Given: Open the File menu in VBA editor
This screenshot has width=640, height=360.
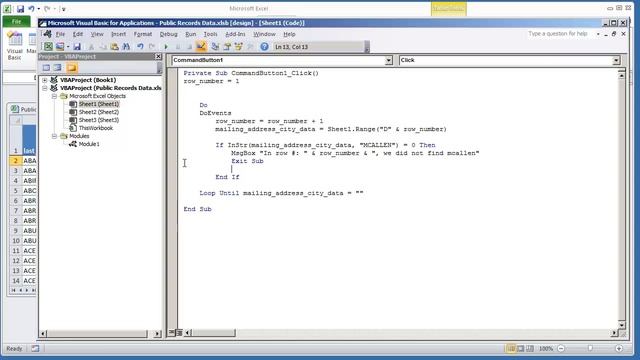Looking at the screenshot, I should tap(60, 34).
